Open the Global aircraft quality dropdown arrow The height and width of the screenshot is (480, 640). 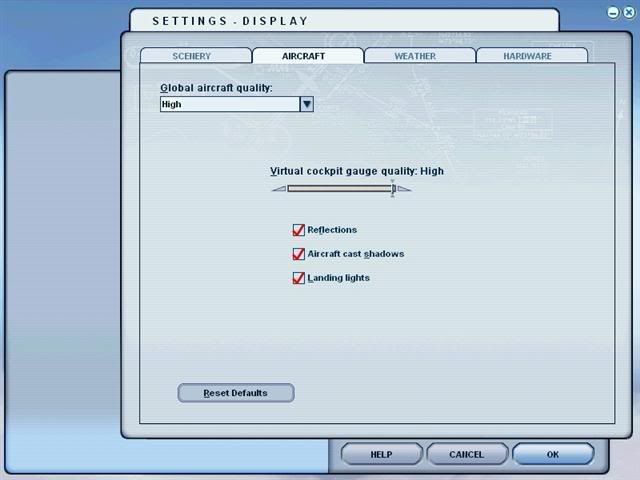click(307, 104)
